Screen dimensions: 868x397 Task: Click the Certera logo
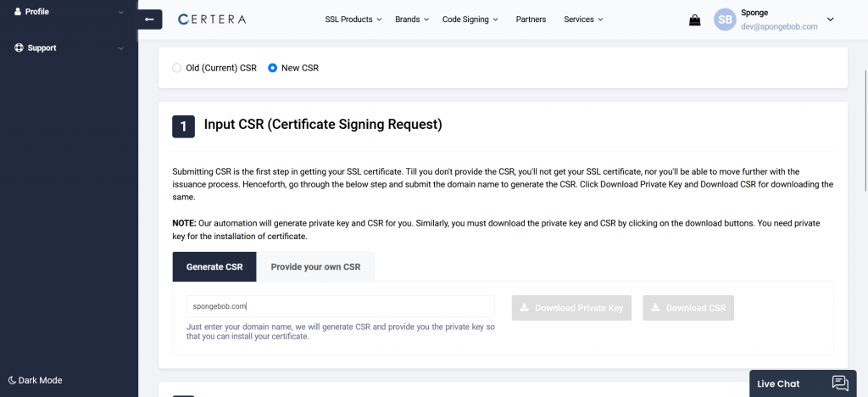click(x=212, y=20)
